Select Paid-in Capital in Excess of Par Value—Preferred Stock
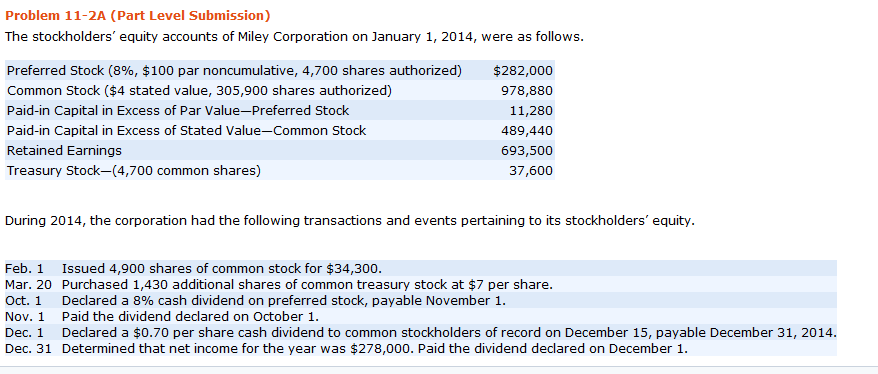The height and width of the screenshot is (374, 878). 178,111
